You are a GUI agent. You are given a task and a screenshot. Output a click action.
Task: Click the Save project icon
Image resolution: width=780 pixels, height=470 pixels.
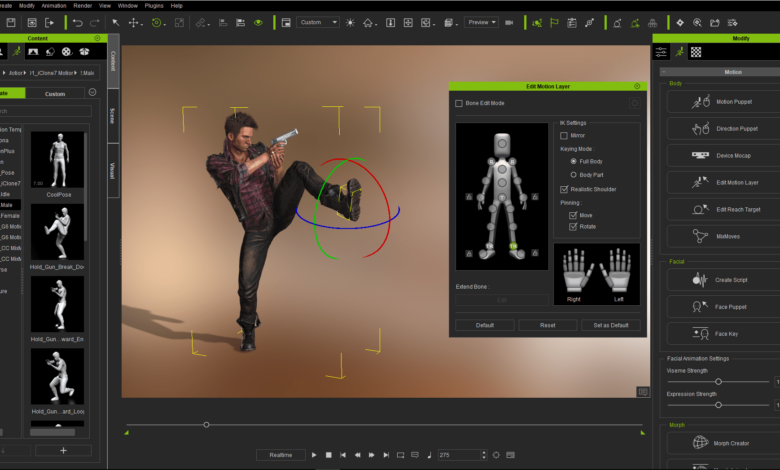click(x=11, y=22)
